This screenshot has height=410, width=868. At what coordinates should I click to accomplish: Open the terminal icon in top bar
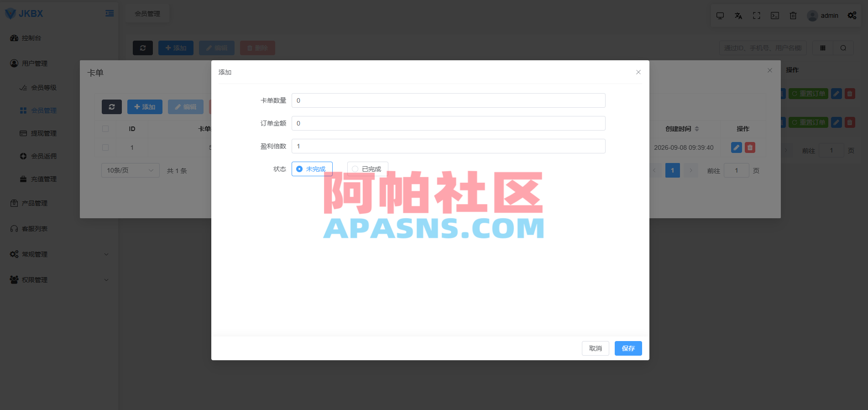click(x=775, y=16)
